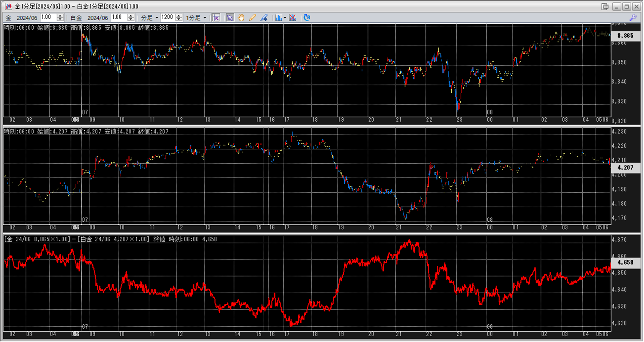Open the 分足 timeframe type dropdown
The image size is (644, 342).
[157, 18]
